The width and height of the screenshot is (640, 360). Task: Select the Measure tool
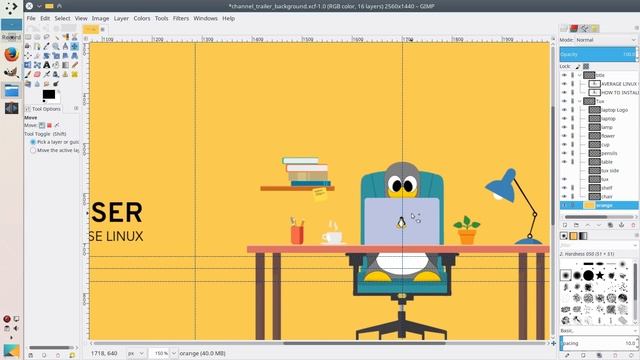pyautogui.click(x=65, y=46)
